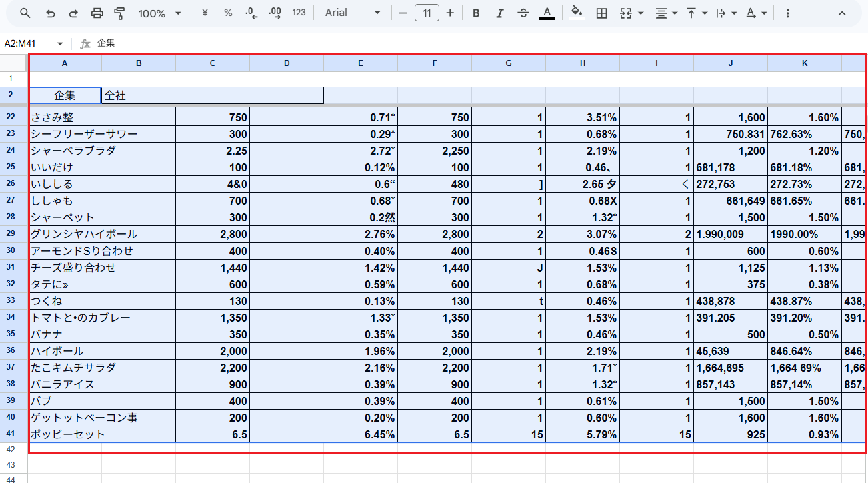Viewport: 868px width, 483px height.
Task: Open the horizontal align menu
Action: (666, 13)
